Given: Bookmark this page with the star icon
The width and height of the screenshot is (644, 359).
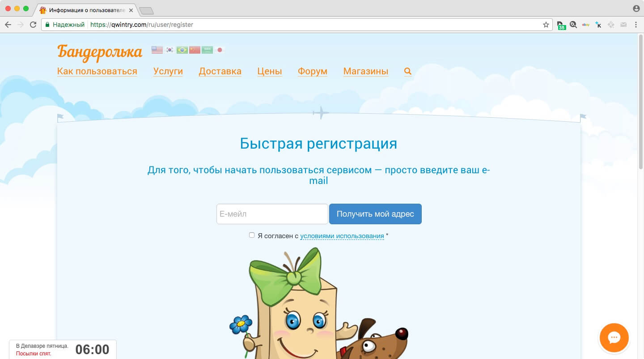Looking at the screenshot, I should 546,25.
